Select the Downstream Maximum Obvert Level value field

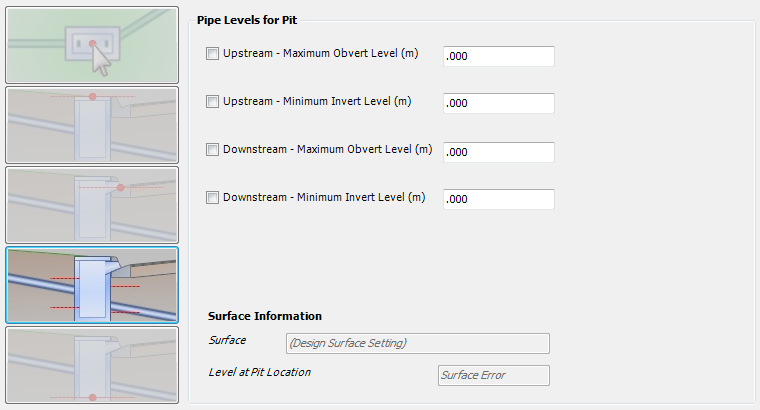coord(499,152)
